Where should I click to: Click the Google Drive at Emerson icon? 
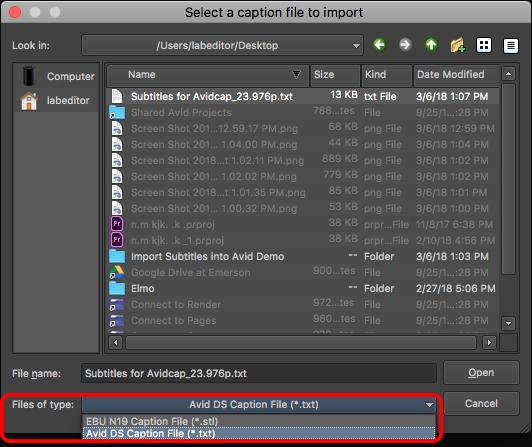[117, 272]
